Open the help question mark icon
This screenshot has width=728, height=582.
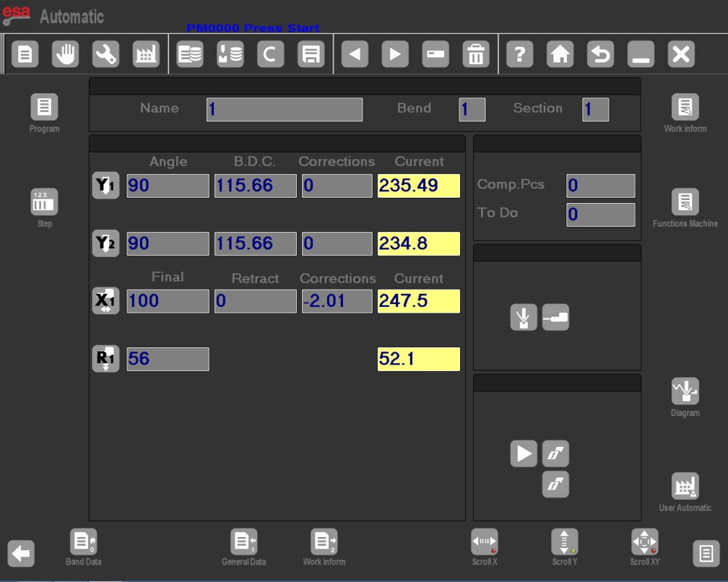coord(520,55)
